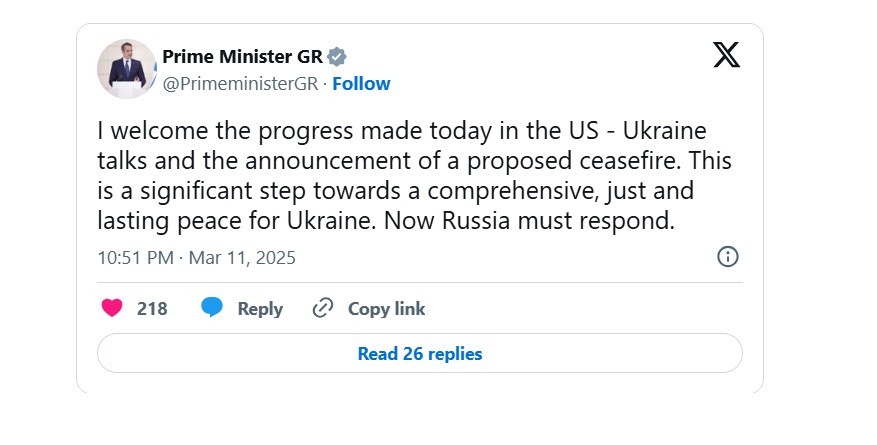Image resolution: width=877 pixels, height=445 pixels.
Task: Follow the PrimeministerGR account
Action: (361, 84)
